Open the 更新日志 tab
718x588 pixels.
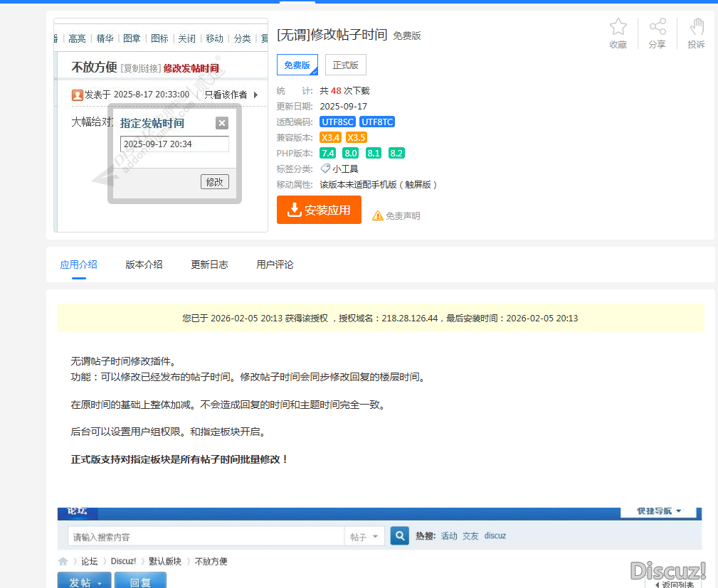click(x=209, y=264)
